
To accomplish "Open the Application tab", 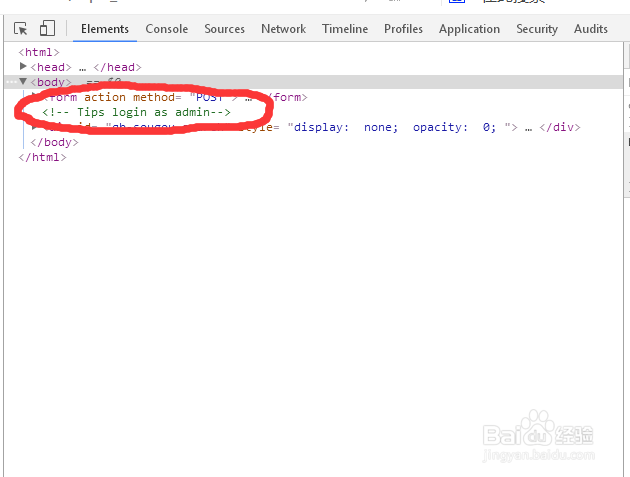I will tap(469, 29).
